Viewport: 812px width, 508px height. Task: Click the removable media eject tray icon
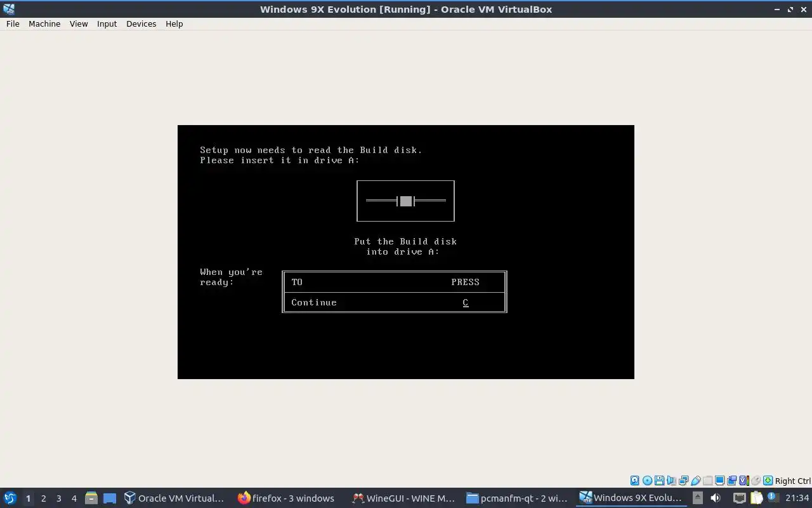tap(697, 498)
